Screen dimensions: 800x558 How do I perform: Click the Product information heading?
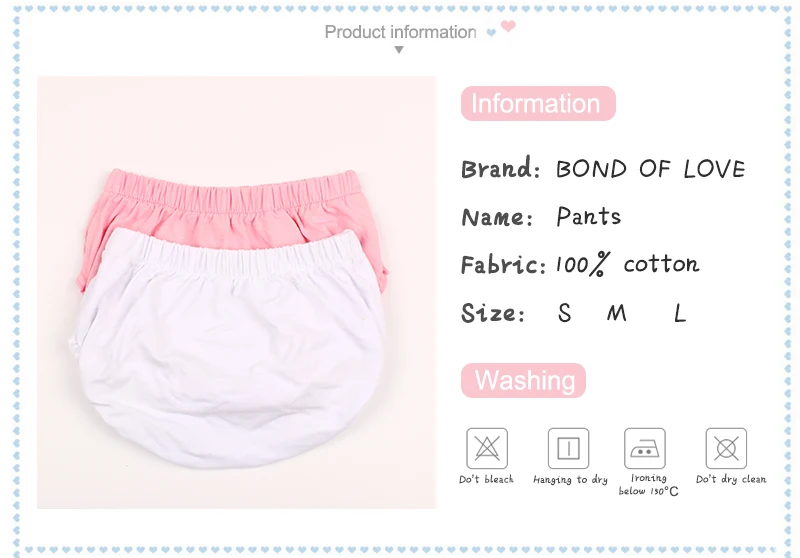(x=401, y=32)
